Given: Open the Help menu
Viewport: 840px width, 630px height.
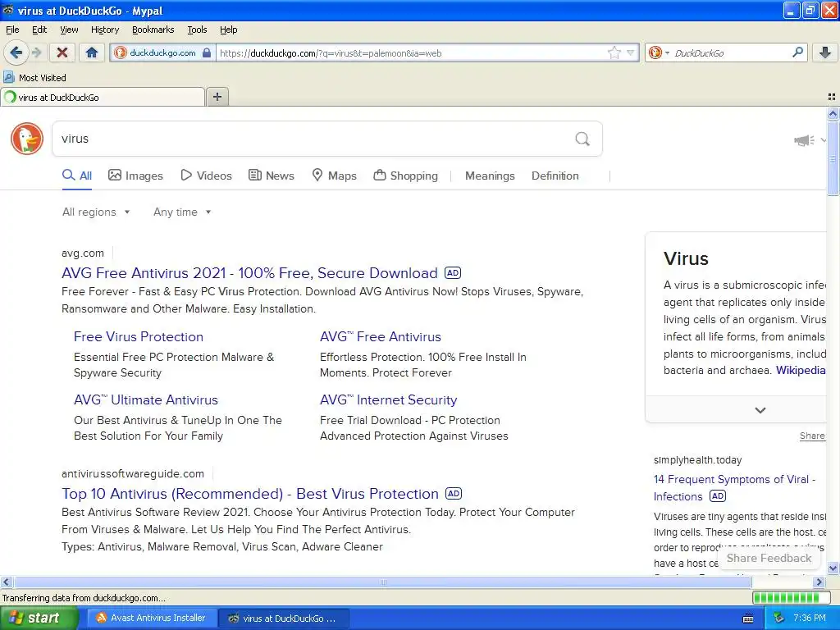Looking at the screenshot, I should tap(228, 30).
